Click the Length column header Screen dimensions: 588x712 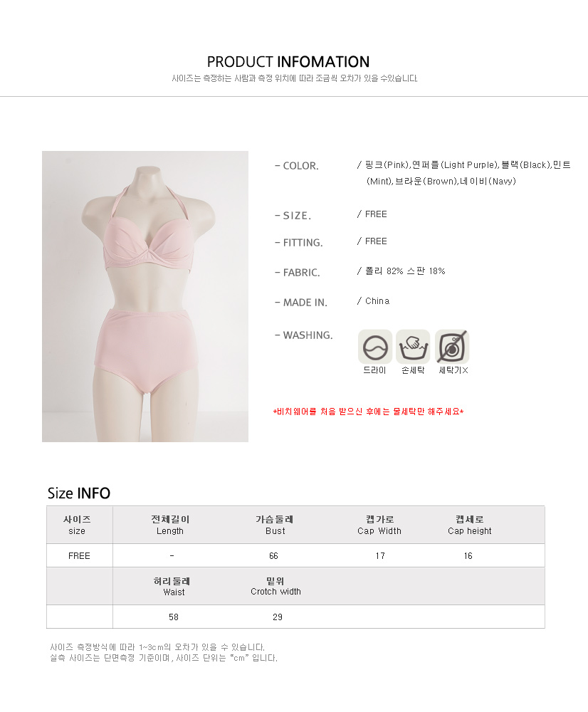(170, 525)
